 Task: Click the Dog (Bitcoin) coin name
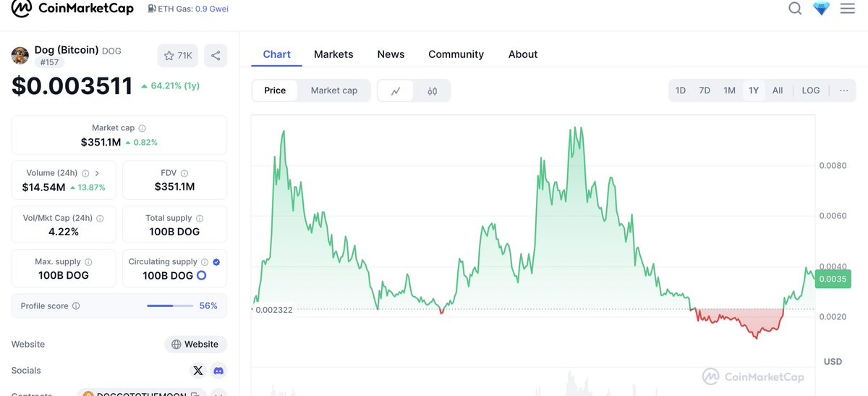pyautogui.click(x=67, y=50)
